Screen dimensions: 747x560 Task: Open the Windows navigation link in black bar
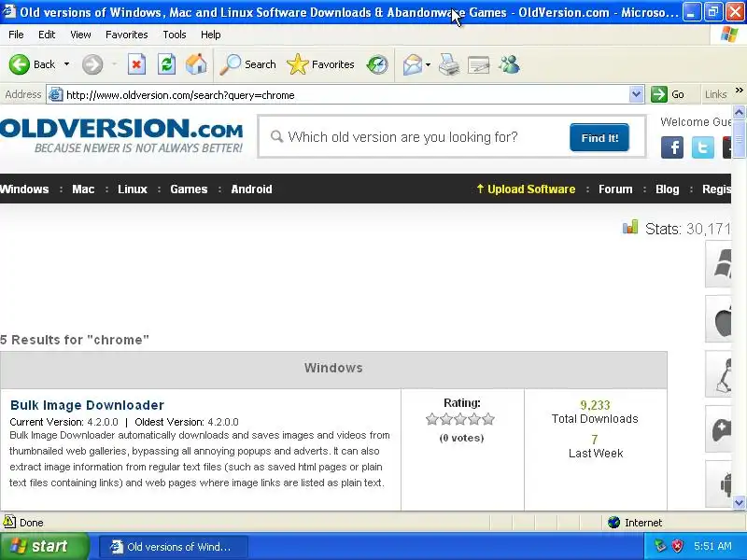24,189
